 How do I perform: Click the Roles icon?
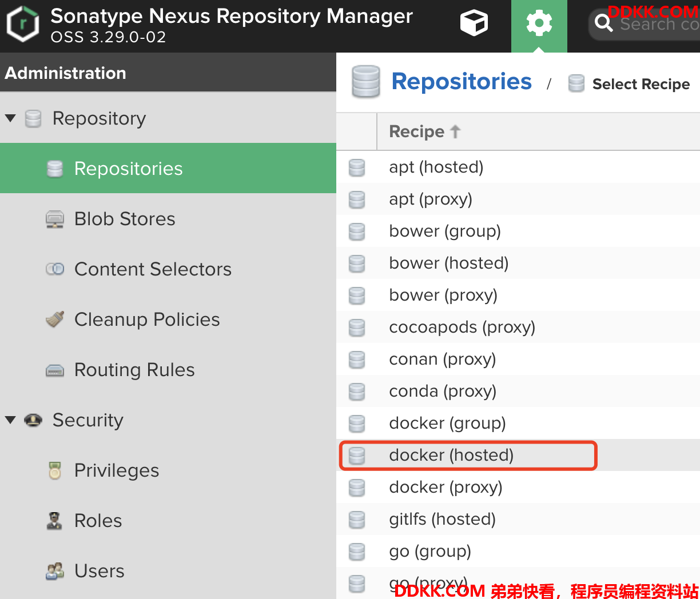tap(54, 521)
